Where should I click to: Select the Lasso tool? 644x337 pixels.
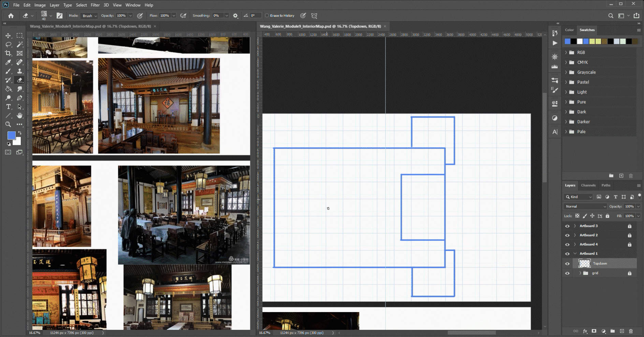pyautogui.click(x=8, y=44)
